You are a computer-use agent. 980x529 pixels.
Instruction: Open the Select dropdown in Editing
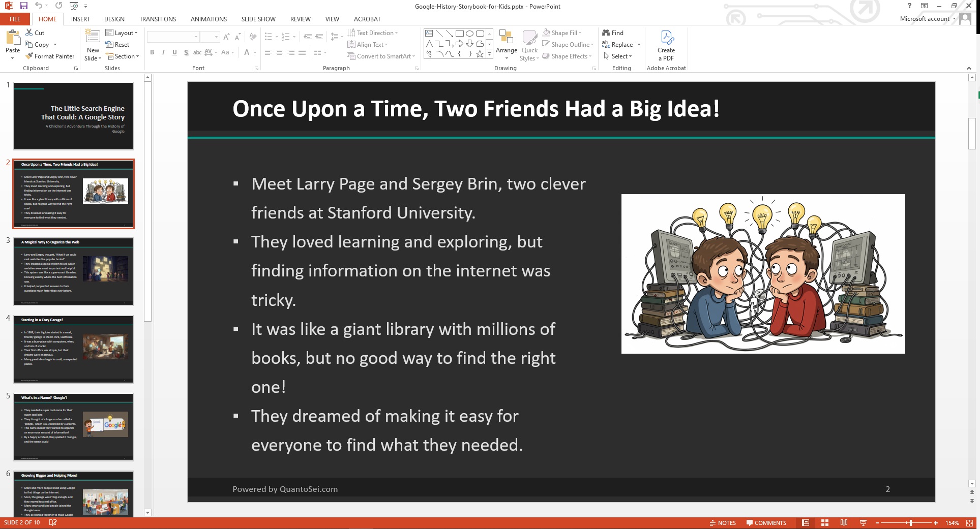(617, 56)
